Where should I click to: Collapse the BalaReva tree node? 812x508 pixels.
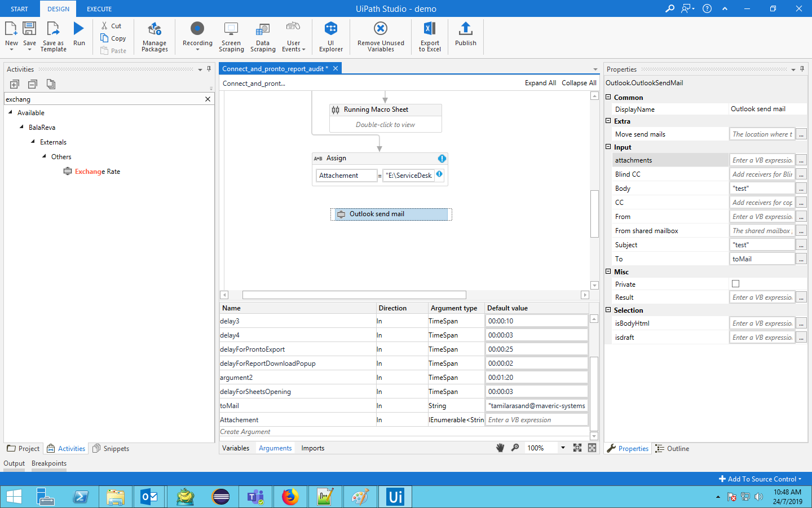pyautogui.click(x=21, y=127)
